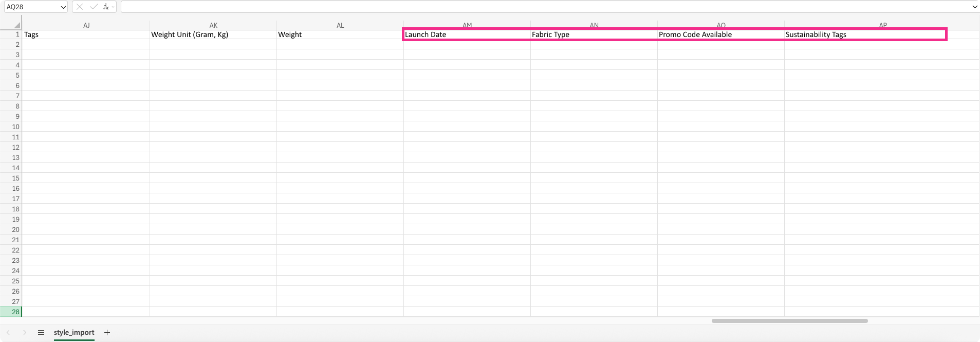The height and width of the screenshot is (342, 980).
Task: Click the cancel entry X icon
Action: click(x=80, y=7)
